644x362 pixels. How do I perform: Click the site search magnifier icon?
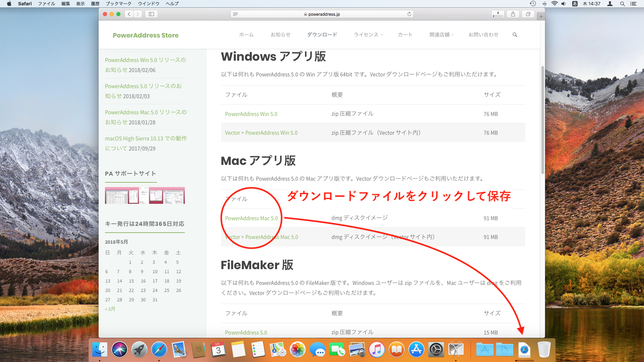[515, 35]
